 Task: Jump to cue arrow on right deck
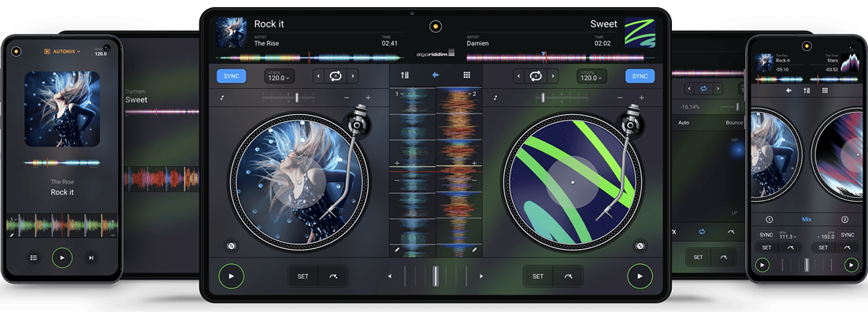[568, 276]
